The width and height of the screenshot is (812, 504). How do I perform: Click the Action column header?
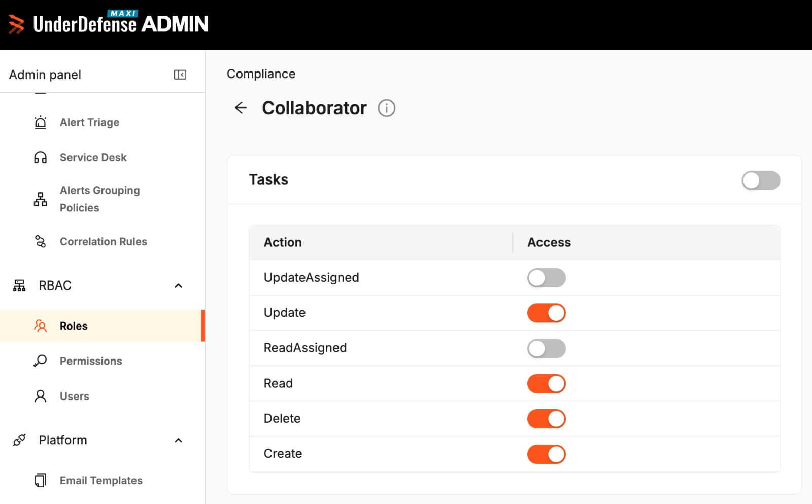[x=283, y=242]
